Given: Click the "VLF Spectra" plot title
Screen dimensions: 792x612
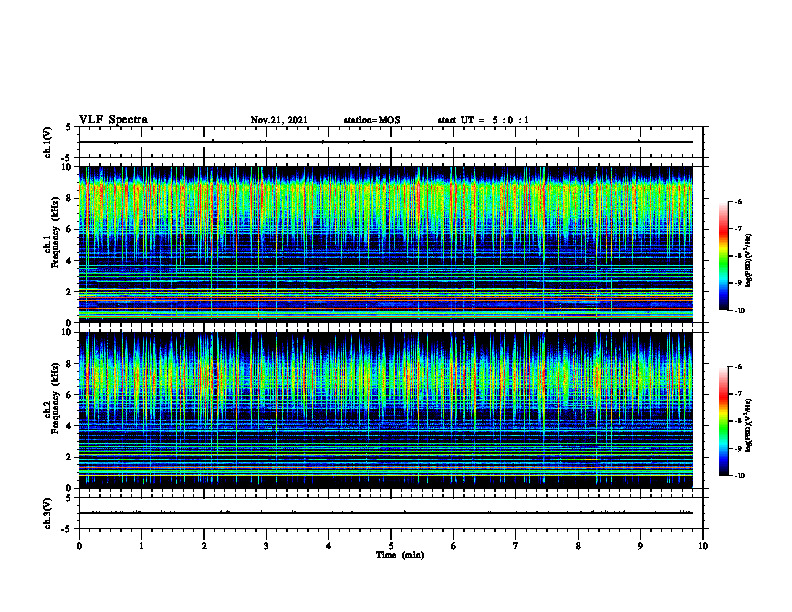Looking at the screenshot, I should pos(113,120).
